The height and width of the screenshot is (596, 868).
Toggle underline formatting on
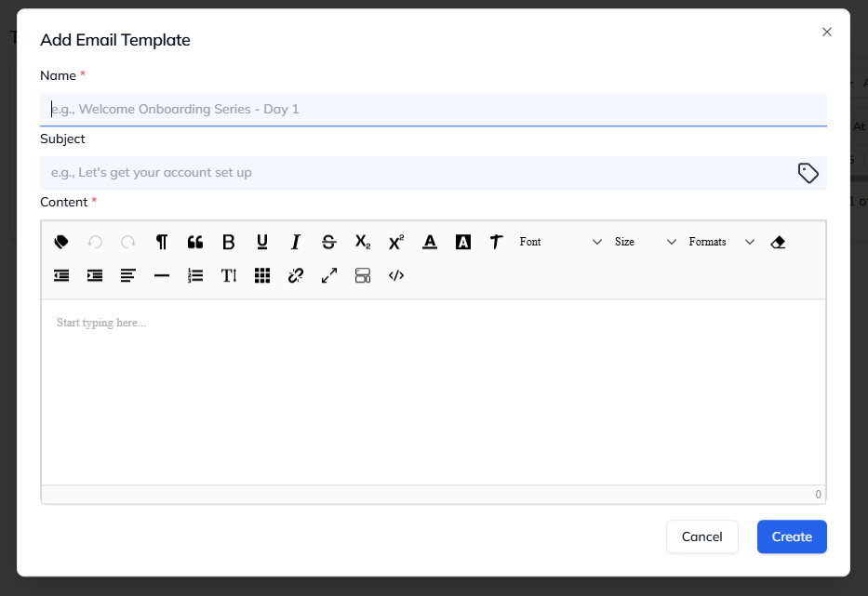pos(261,242)
